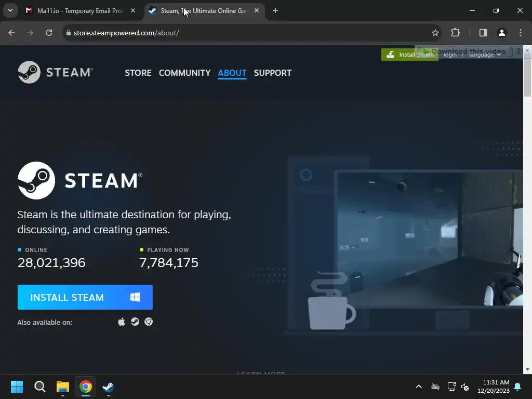The width and height of the screenshot is (532, 399).
Task: Open Steam app from taskbar
Action: 108,387
